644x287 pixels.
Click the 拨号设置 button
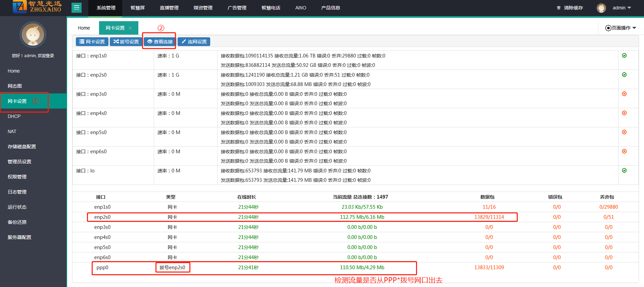click(126, 42)
